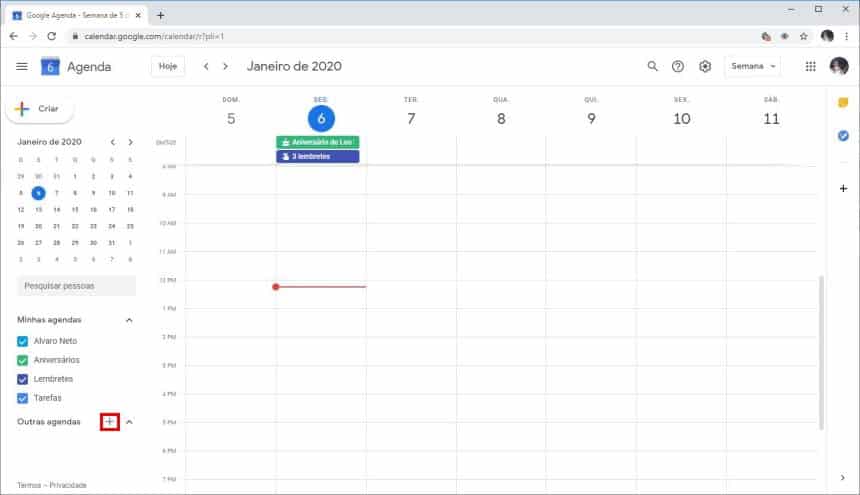Click the Criar event button

click(39, 109)
